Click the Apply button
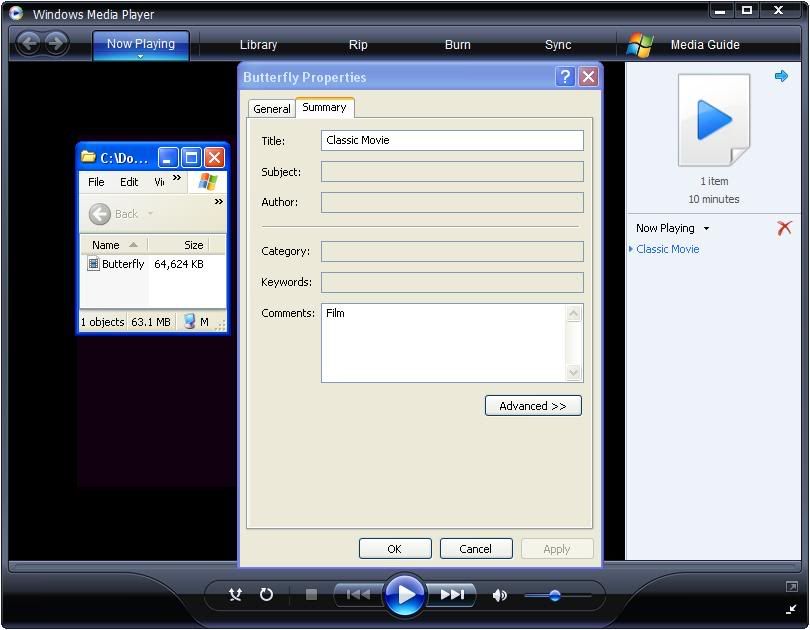Viewport: 810px width, 630px height. 557,549
